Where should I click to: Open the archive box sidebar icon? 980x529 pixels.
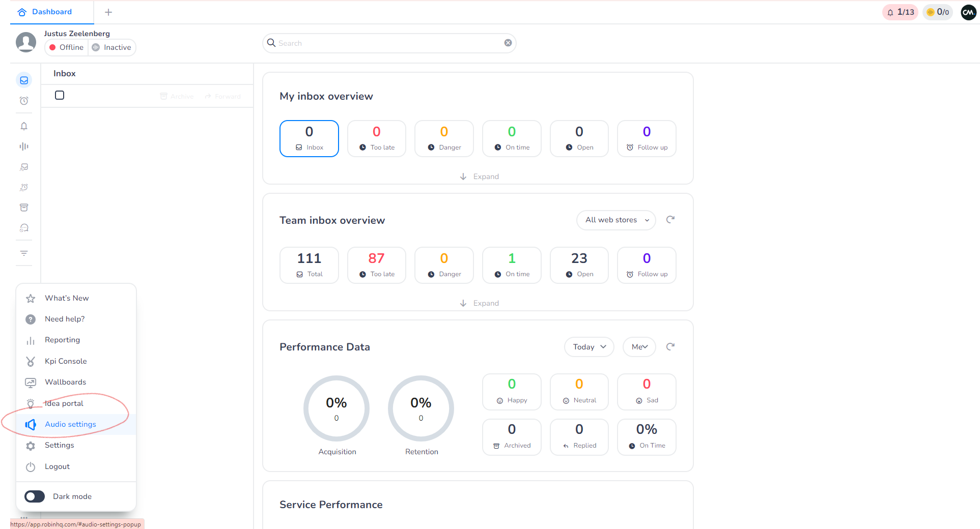[x=24, y=208]
